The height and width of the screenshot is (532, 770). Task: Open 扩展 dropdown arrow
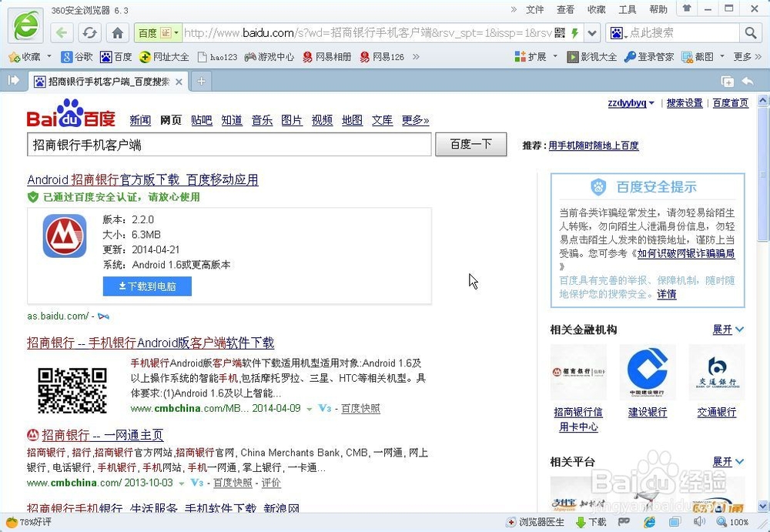[x=555, y=57]
